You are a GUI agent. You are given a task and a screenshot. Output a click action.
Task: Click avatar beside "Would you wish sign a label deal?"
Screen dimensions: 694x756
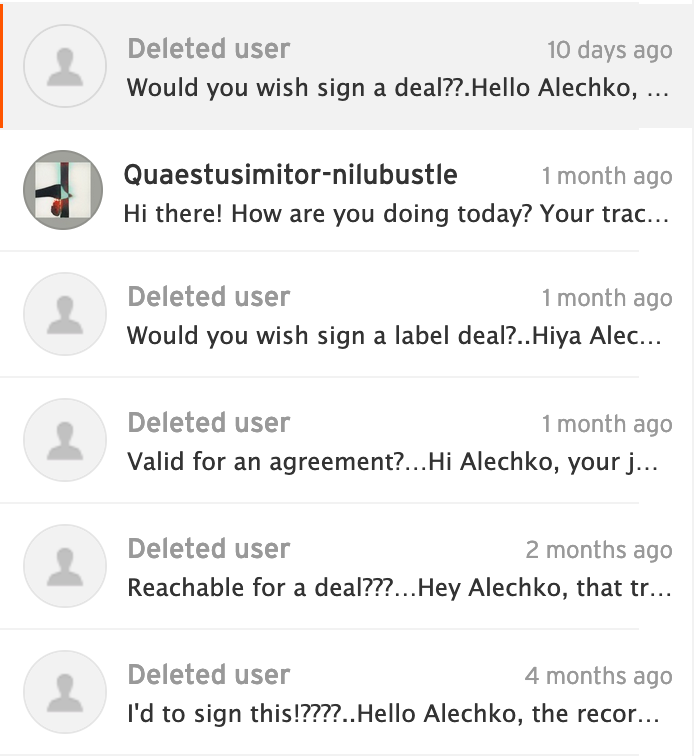coord(64,314)
